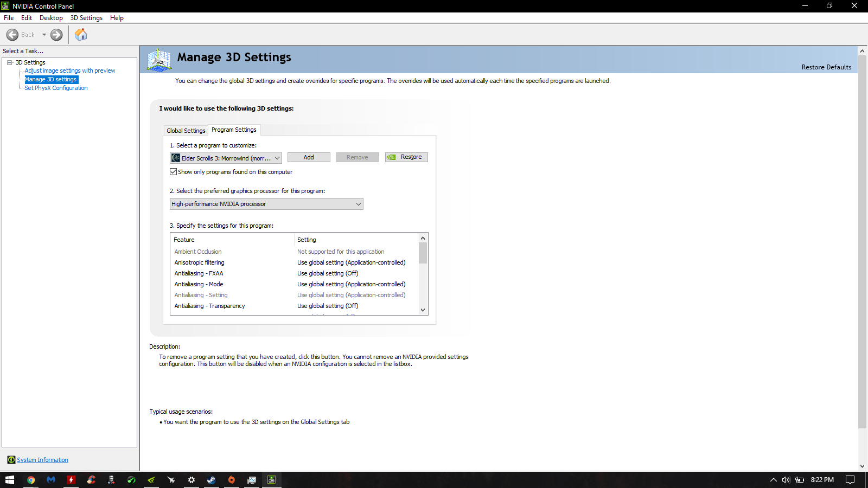The width and height of the screenshot is (868, 488).
Task: Open the 3D Settings menu
Action: [x=86, y=18]
